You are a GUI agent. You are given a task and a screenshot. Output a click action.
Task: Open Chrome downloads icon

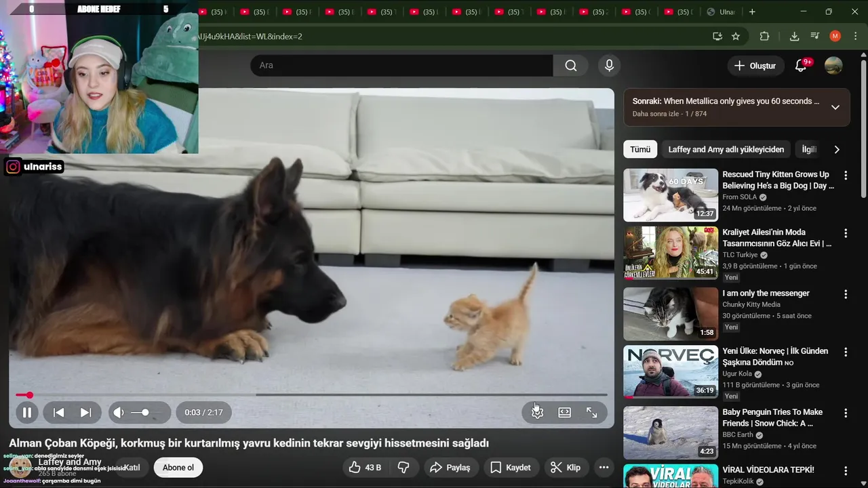click(x=794, y=36)
